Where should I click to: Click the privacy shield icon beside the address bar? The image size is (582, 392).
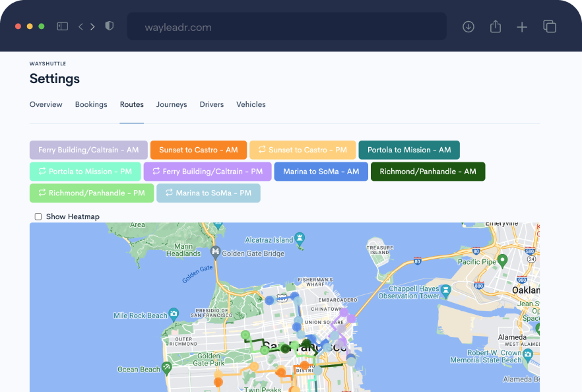[110, 26]
